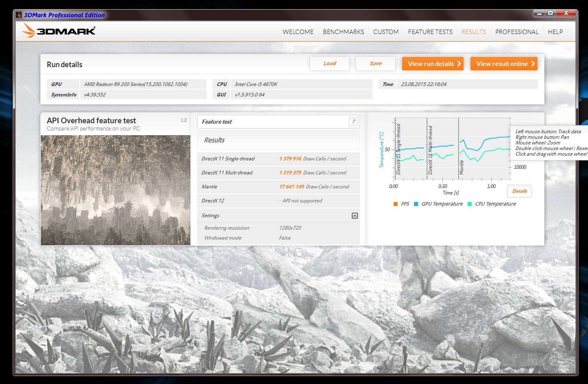Click the 3DMark title bar app icon
This screenshot has width=588, height=384.
[x=19, y=15]
